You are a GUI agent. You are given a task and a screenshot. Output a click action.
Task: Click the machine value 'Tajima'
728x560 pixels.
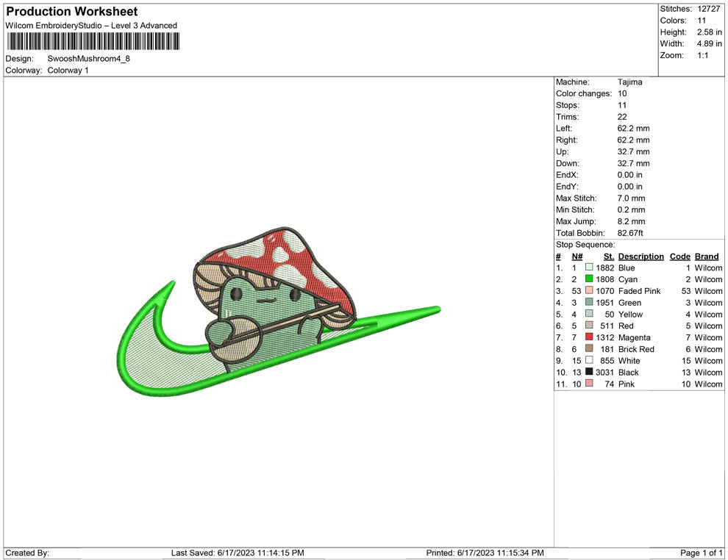coord(630,82)
